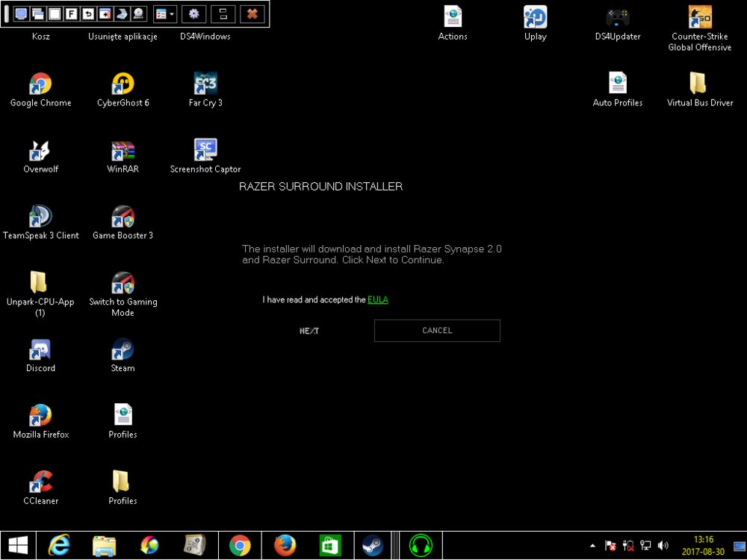Select the Profiles document file icon
The image size is (747, 560).
click(x=123, y=421)
